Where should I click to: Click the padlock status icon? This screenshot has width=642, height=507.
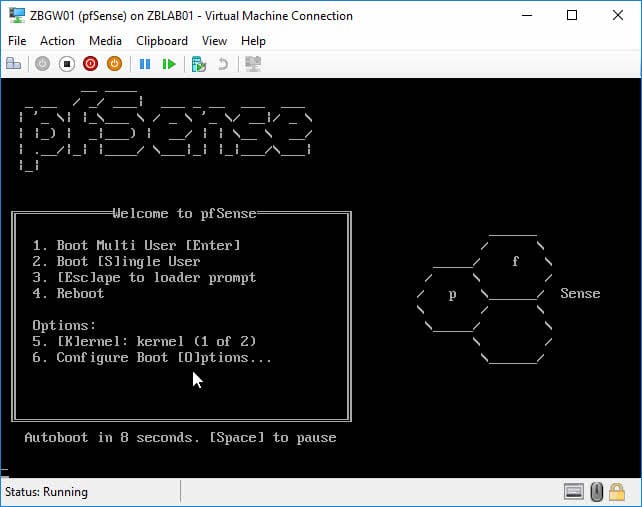[617, 492]
